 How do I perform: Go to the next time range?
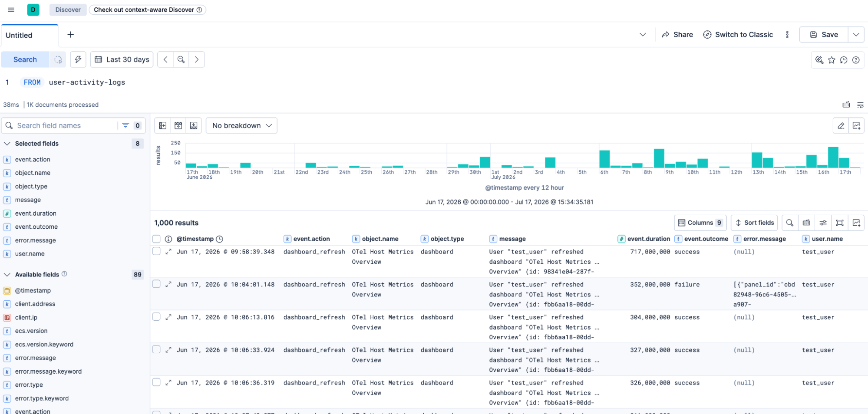pyautogui.click(x=197, y=59)
